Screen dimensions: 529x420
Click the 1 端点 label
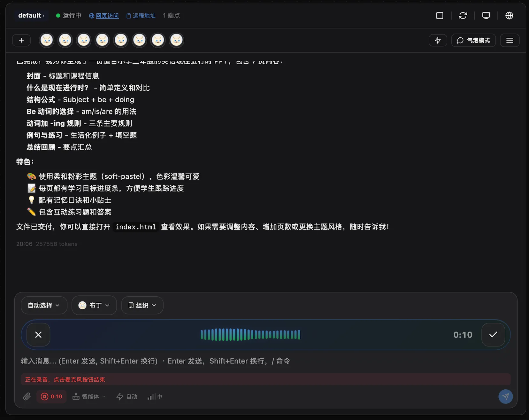click(171, 16)
